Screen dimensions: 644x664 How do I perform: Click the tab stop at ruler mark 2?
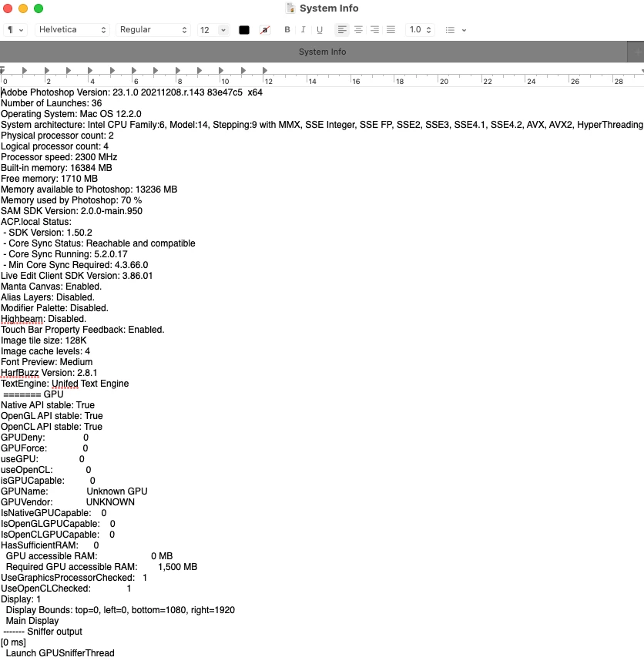point(47,70)
